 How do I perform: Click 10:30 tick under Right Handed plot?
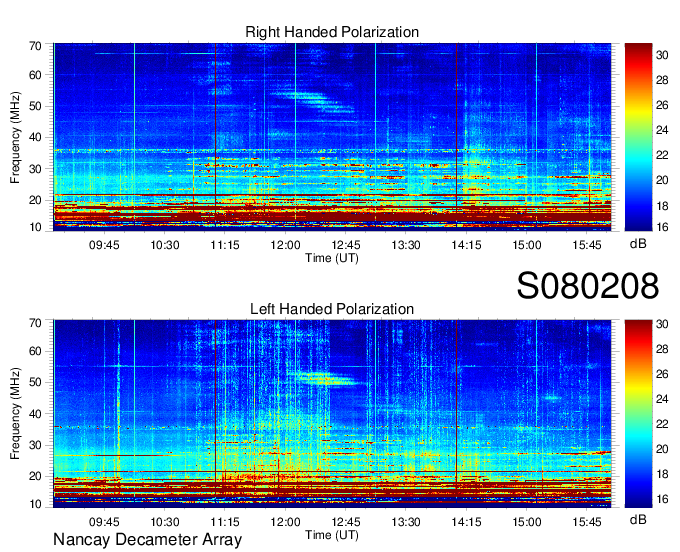click(165, 245)
